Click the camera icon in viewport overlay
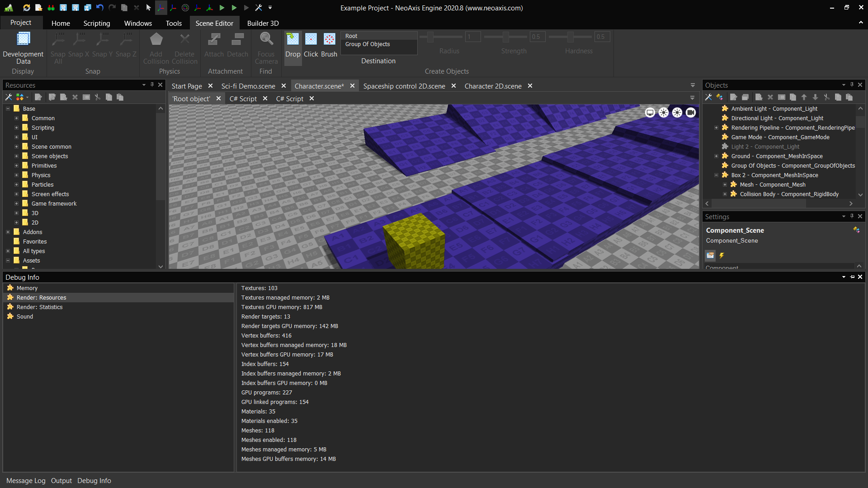 (x=690, y=113)
